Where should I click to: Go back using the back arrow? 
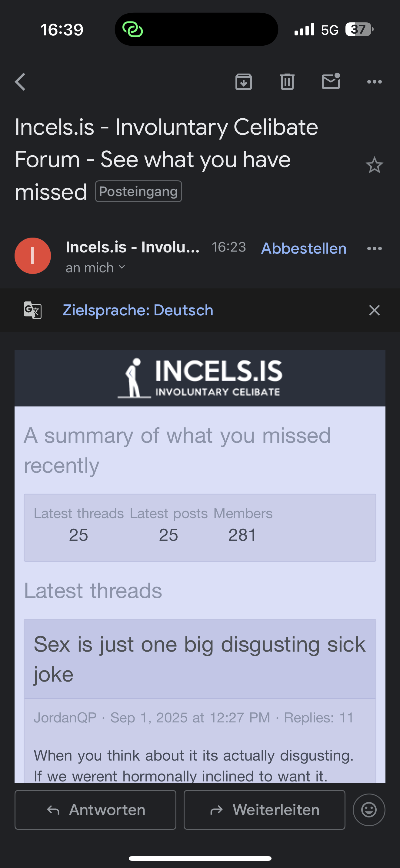coord(20,82)
